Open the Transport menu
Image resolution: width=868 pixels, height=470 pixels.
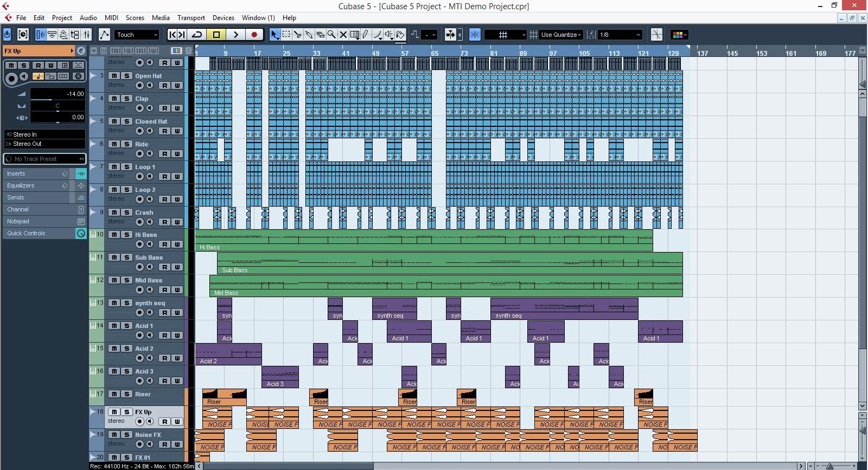coord(191,17)
